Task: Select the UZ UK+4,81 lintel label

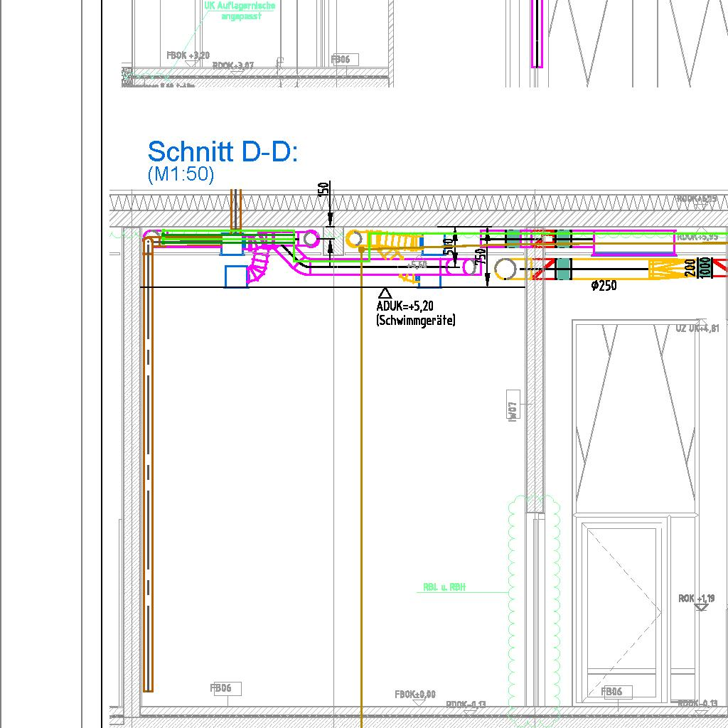Action: point(697,328)
